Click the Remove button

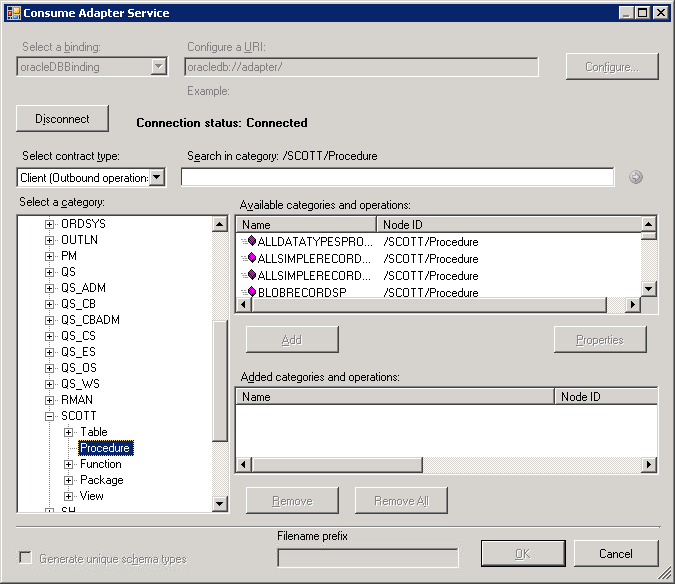(292, 501)
